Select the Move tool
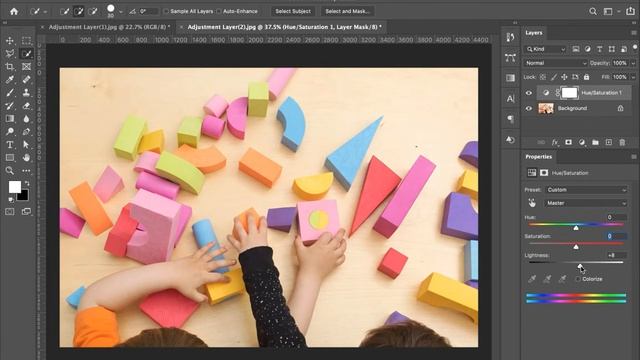The image size is (640, 360). 10,40
